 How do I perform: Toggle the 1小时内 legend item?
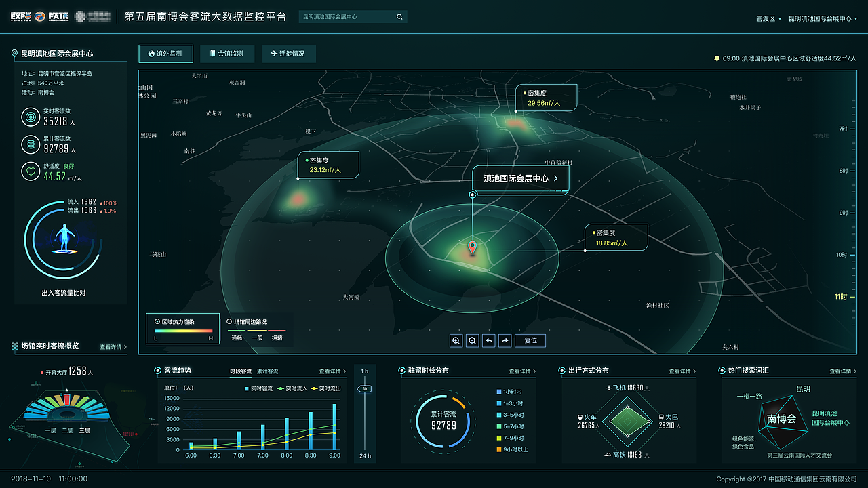509,392
